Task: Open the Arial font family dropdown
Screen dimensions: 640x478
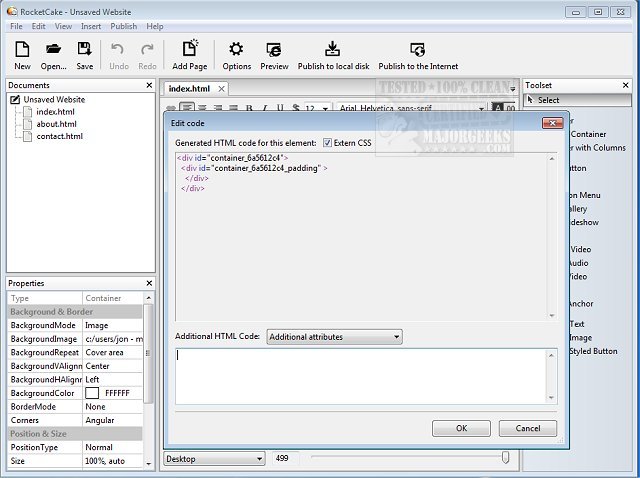Action: (x=411, y=108)
